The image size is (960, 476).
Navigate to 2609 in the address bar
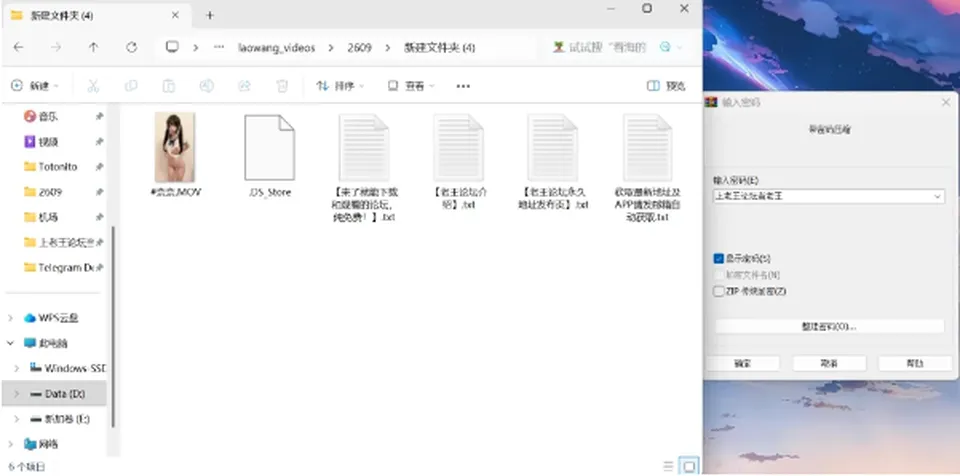(x=359, y=47)
